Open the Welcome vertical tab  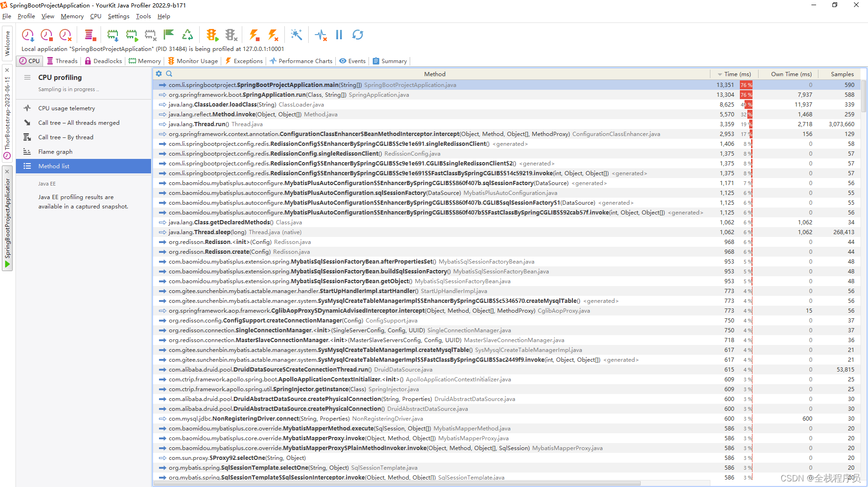(7, 43)
